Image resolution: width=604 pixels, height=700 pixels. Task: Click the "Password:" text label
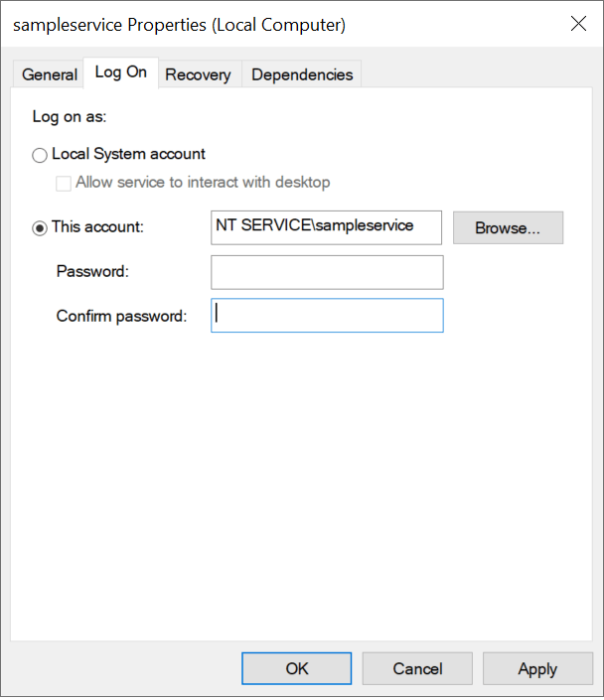92,271
